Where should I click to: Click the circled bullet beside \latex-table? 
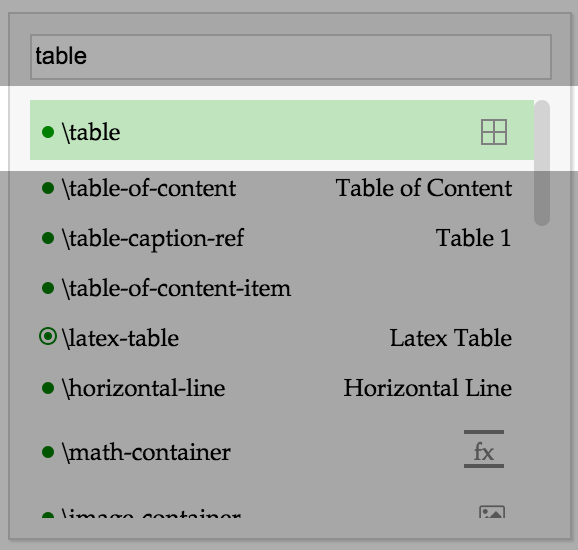48,336
